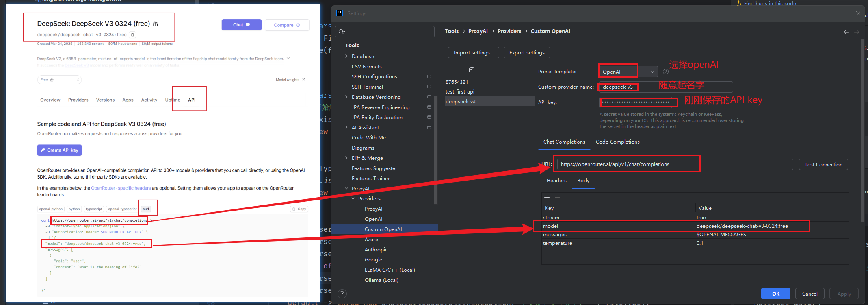The height and width of the screenshot is (305, 868).
Task: Expand AI Assistant tree node
Action: (x=346, y=127)
